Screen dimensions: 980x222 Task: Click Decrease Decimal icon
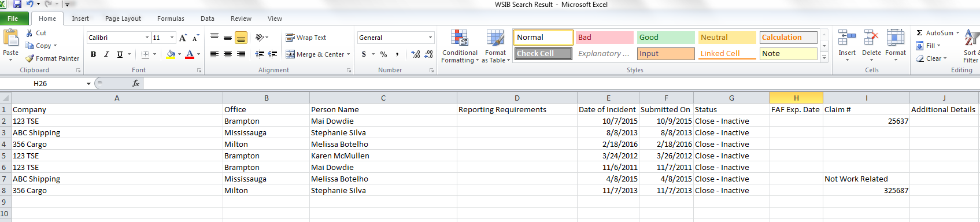(x=428, y=54)
